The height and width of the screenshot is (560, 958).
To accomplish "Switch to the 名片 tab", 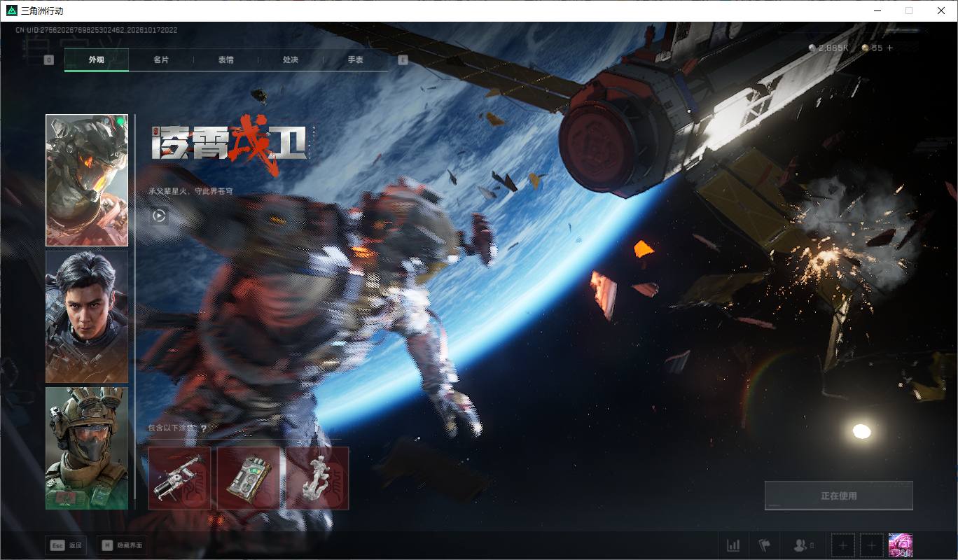I will coord(161,60).
